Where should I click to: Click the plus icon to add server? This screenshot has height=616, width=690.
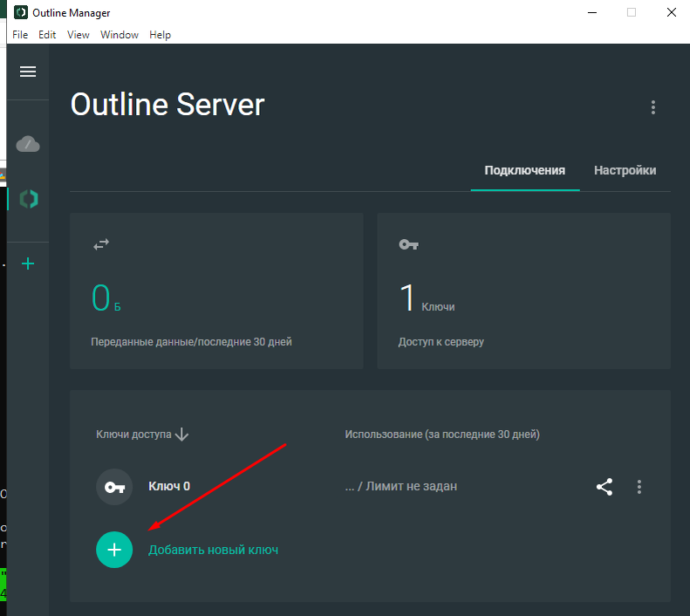click(x=28, y=264)
